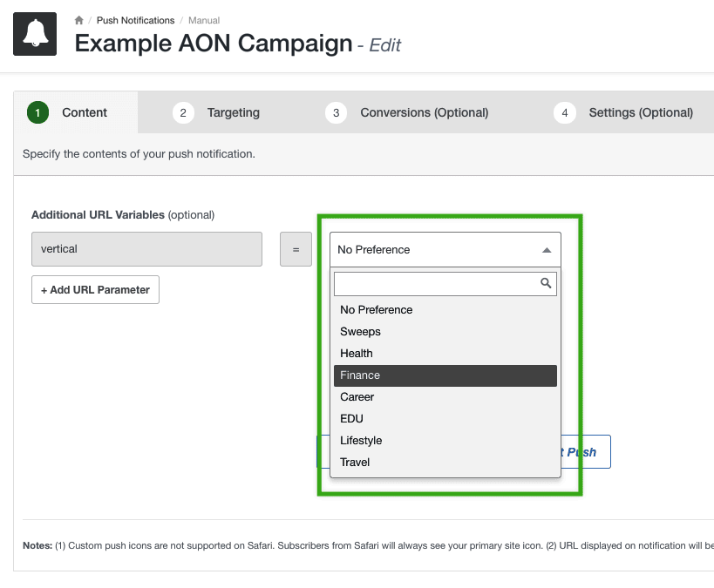The width and height of the screenshot is (714, 588).
Task: Collapse the No Preference dropdown arrow
Action: click(x=547, y=250)
